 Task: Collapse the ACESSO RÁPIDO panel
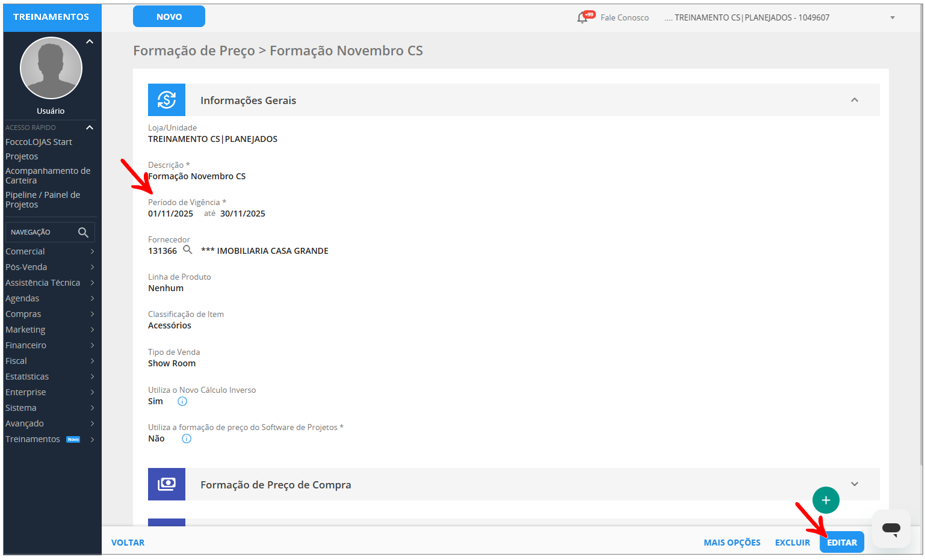pos(89,127)
